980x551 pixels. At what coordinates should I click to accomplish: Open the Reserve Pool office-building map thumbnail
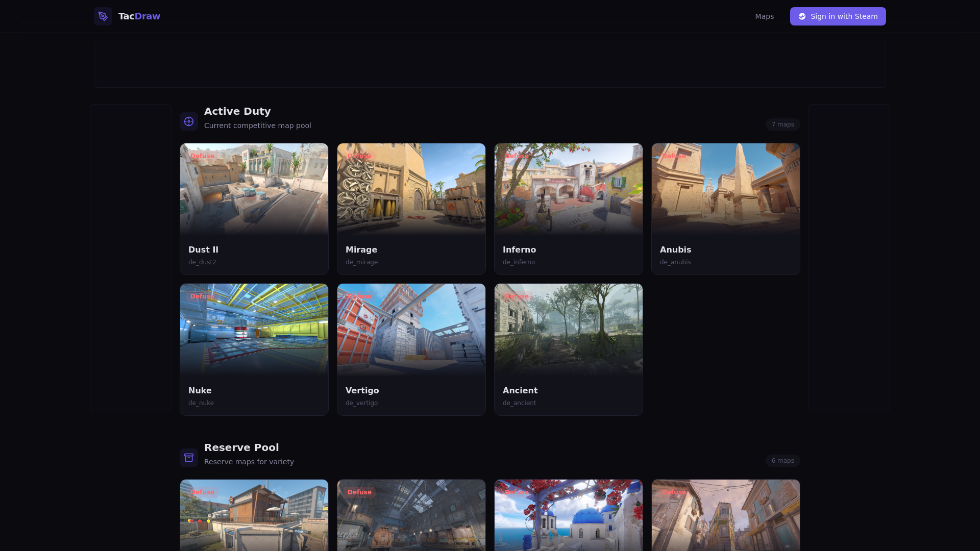pyautogui.click(x=254, y=515)
